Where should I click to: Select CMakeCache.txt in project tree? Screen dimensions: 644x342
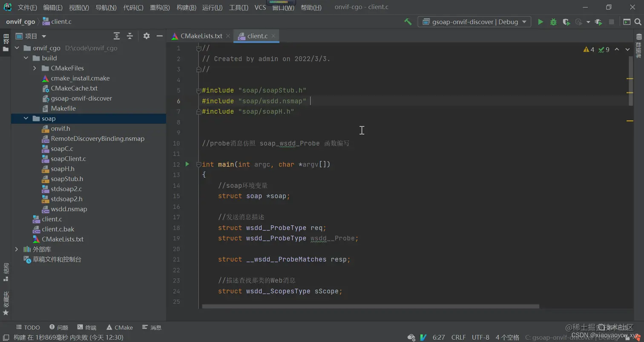point(74,88)
